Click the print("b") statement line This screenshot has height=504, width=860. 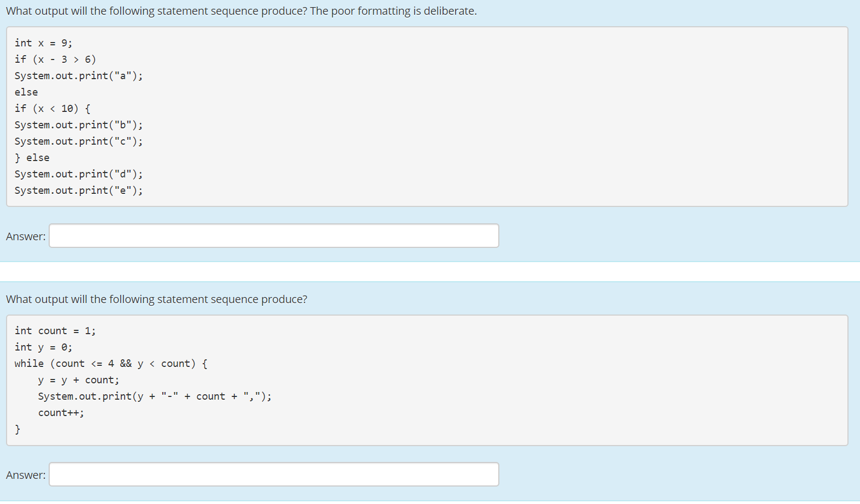(79, 125)
